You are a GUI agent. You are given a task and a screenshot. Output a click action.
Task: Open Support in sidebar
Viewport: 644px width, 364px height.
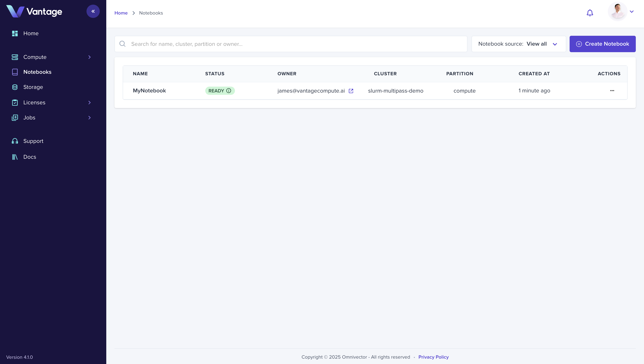pos(33,141)
